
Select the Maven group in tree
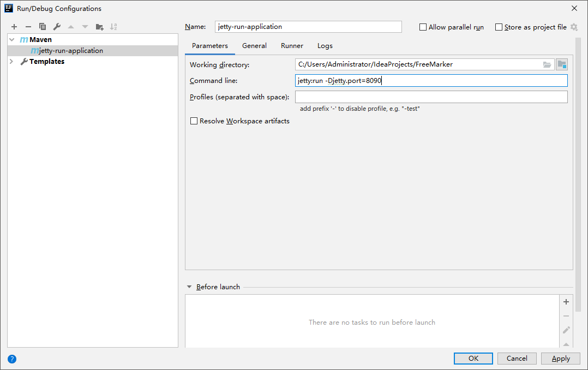[93, 39]
